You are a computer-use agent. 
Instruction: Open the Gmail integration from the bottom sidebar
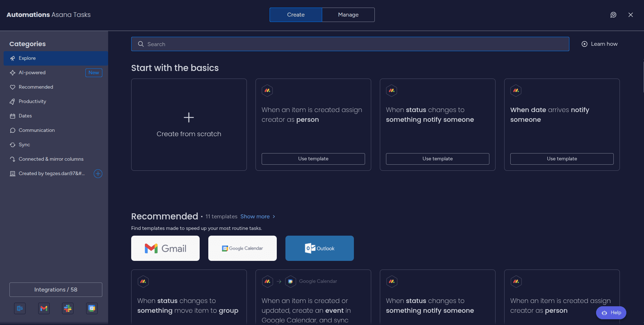coord(44,308)
